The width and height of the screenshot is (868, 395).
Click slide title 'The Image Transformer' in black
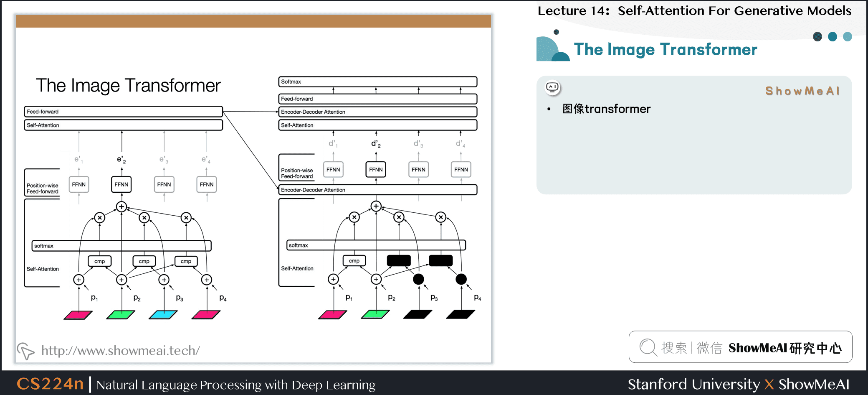pyautogui.click(x=128, y=86)
